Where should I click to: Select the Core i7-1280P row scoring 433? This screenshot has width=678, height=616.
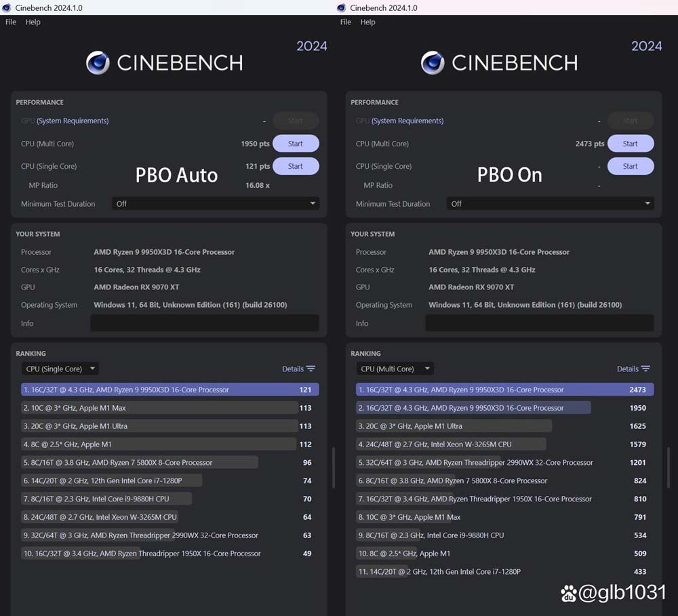(x=504, y=571)
